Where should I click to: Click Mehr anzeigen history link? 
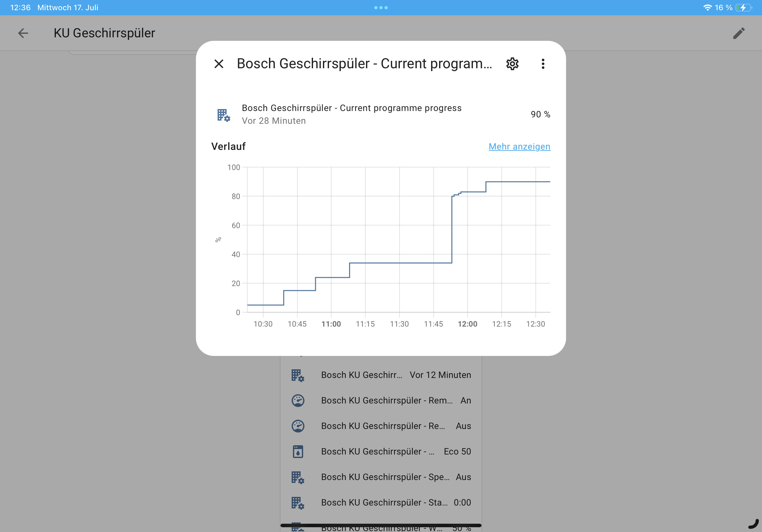[x=519, y=146]
